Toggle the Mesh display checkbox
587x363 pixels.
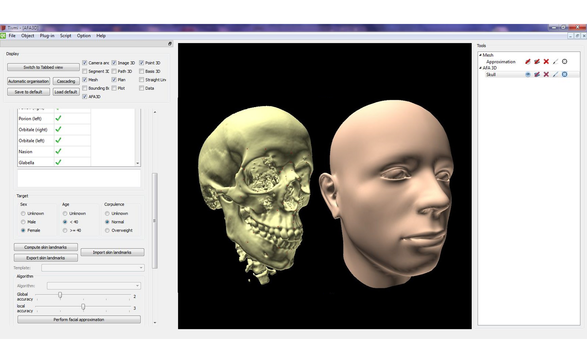click(x=85, y=80)
